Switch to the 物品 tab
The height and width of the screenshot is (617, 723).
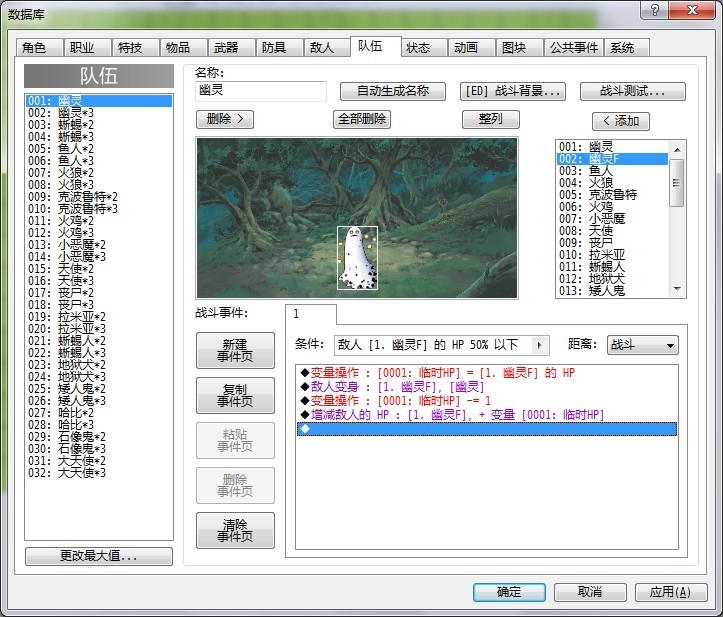[183, 47]
